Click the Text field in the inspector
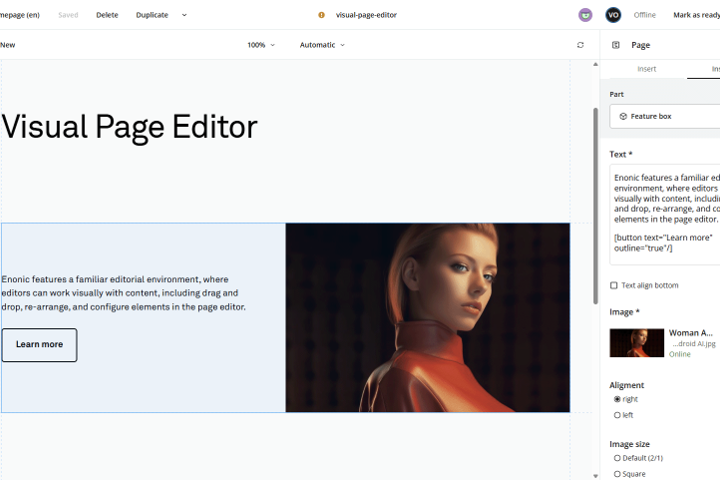Screen dimensions: 720x480 (664, 214)
